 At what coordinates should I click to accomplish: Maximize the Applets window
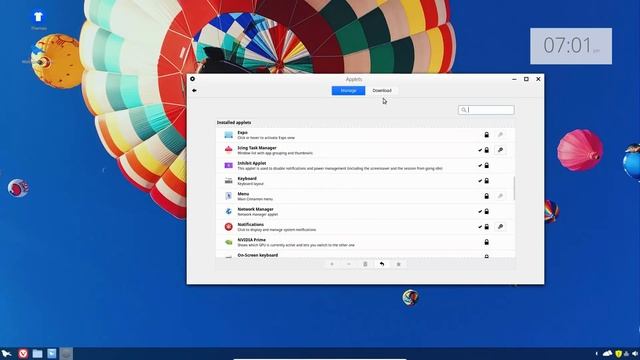pyautogui.click(x=526, y=79)
